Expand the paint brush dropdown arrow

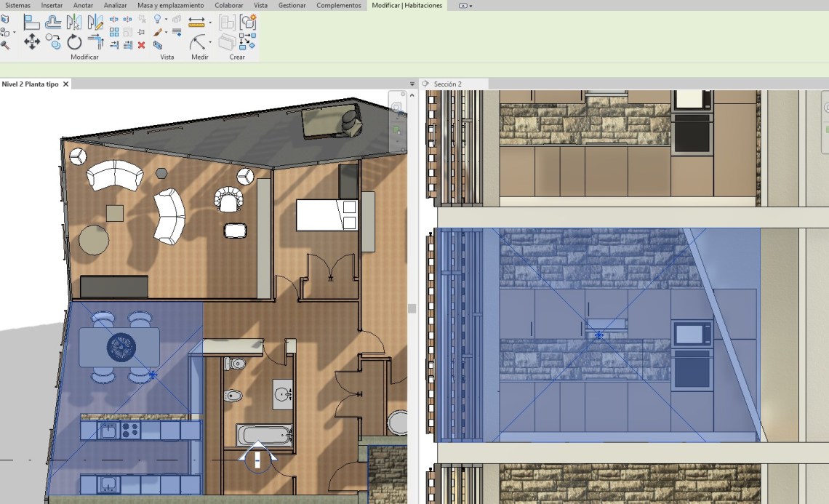tap(167, 33)
